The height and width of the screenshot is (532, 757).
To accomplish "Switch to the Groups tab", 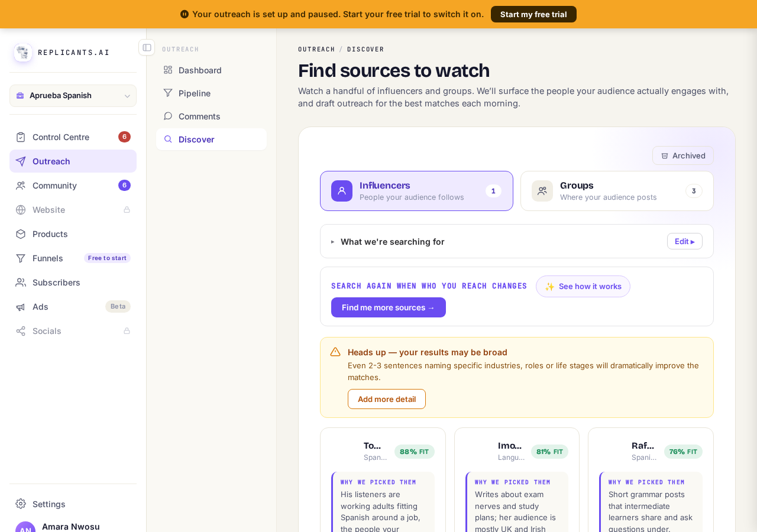I will [x=617, y=191].
